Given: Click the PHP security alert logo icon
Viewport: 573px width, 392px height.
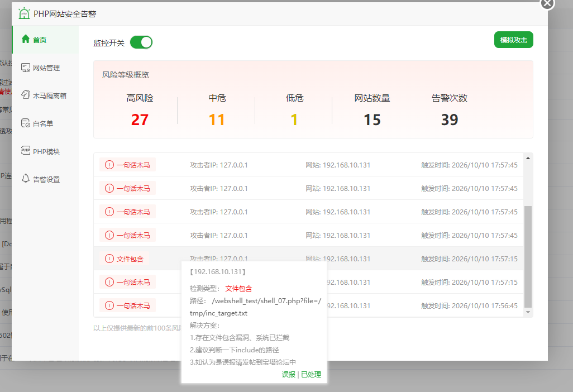Looking at the screenshot, I should [24, 13].
